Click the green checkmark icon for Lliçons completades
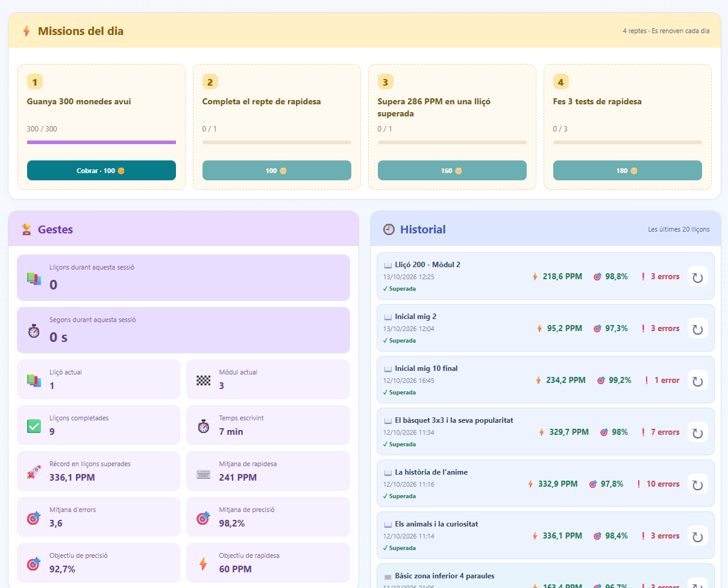Image resolution: width=728 pixels, height=588 pixels. pos(34,426)
